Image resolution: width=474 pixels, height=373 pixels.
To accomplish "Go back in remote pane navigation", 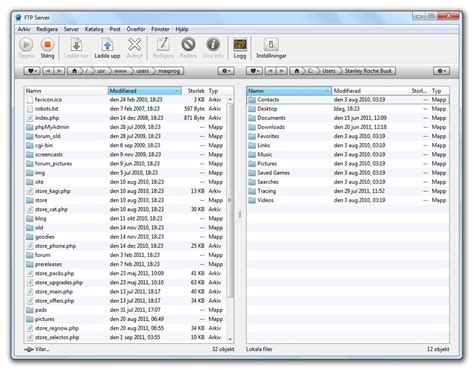I will [48, 71].
